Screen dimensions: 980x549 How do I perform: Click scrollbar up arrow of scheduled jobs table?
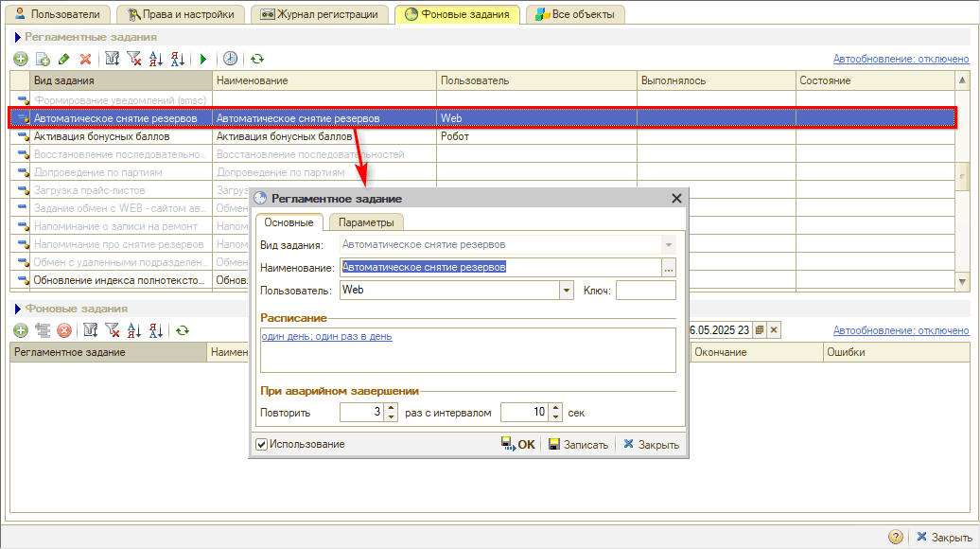click(963, 80)
